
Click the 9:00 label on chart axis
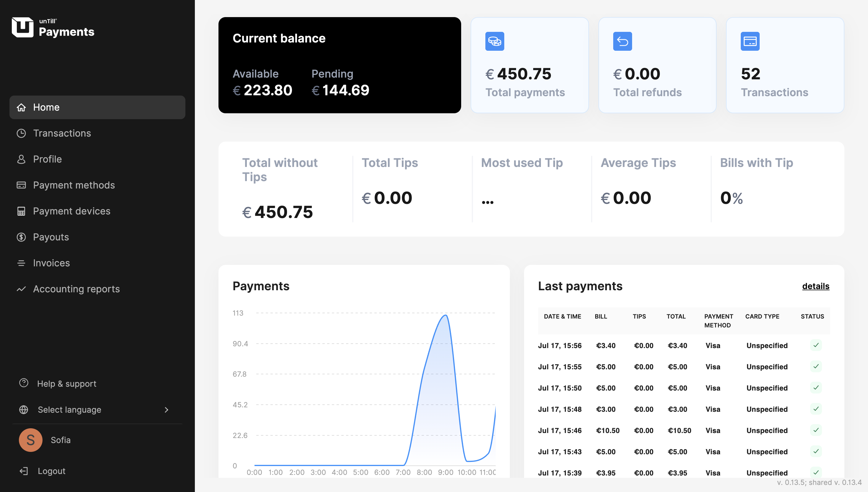(x=445, y=473)
